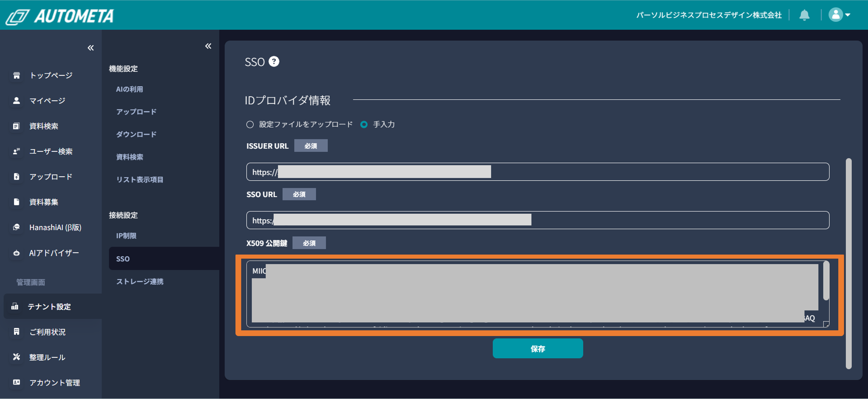Image resolution: width=868 pixels, height=399 pixels.
Task: Click the HanashiAI chat icon
Action: coord(16,227)
